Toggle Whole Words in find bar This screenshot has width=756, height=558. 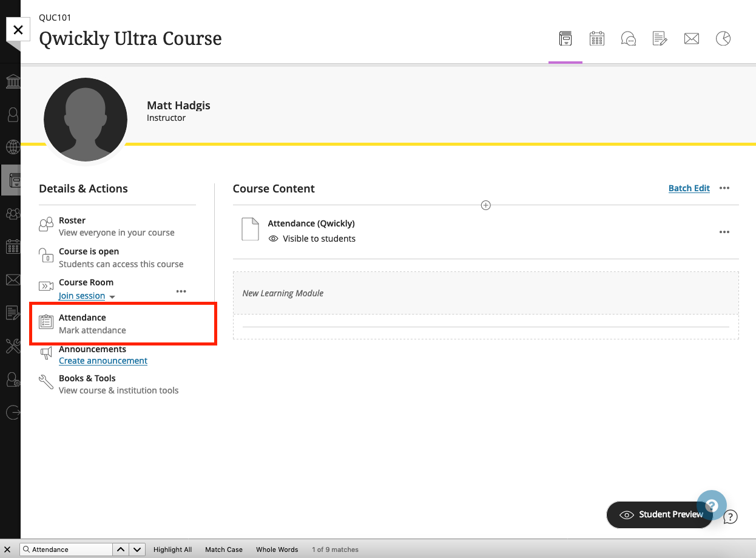click(x=277, y=549)
